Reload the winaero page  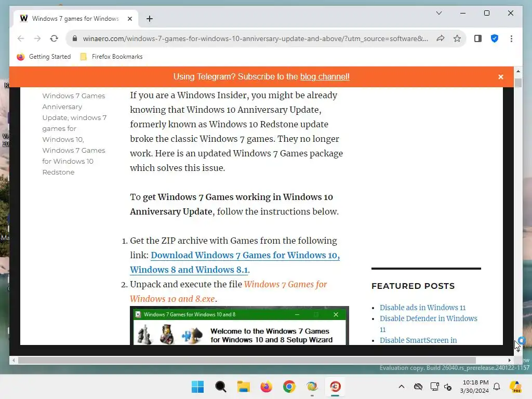pos(54,38)
